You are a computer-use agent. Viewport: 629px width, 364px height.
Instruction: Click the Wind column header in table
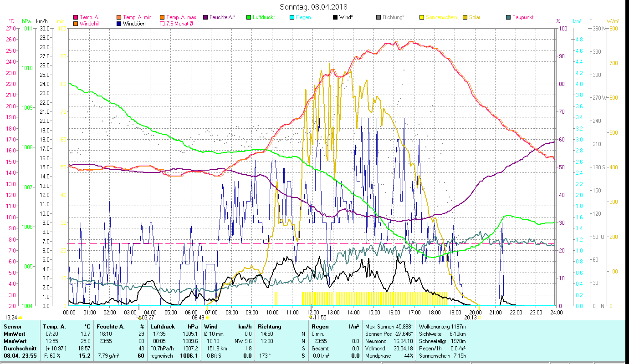pos(211,327)
